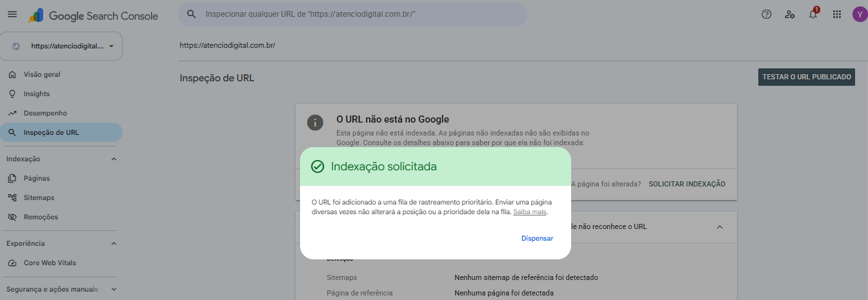The height and width of the screenshot is (300, 868).
Task: Click the 'Indexação solicitada' dialog title
Action: (384, 166)
